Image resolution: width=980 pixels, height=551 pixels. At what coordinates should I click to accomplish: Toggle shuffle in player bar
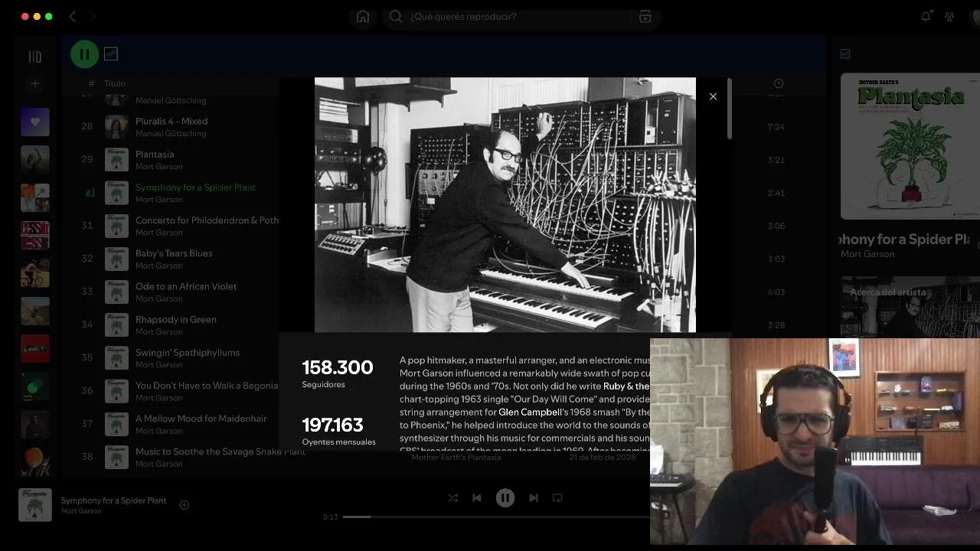click(x=452, y=497)
